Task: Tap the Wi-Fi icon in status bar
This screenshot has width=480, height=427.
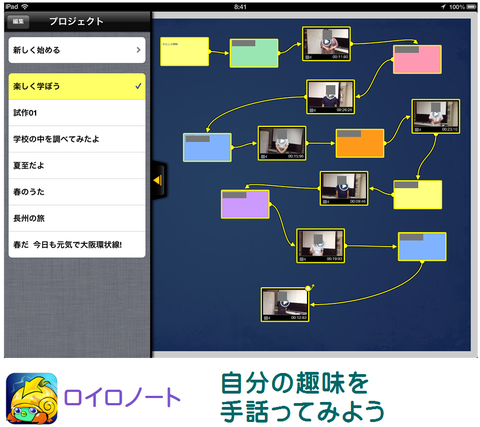Action: [x=25, y=7]
